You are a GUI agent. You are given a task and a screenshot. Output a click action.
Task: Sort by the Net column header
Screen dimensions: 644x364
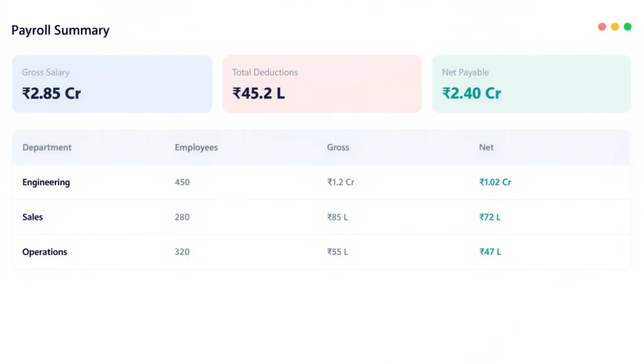tap(486, 147)
